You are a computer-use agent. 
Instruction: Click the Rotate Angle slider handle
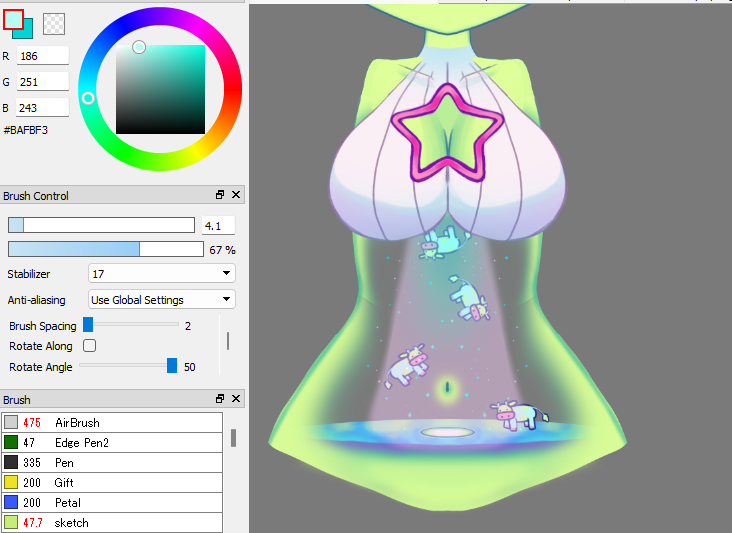click(x=172, y=365)
